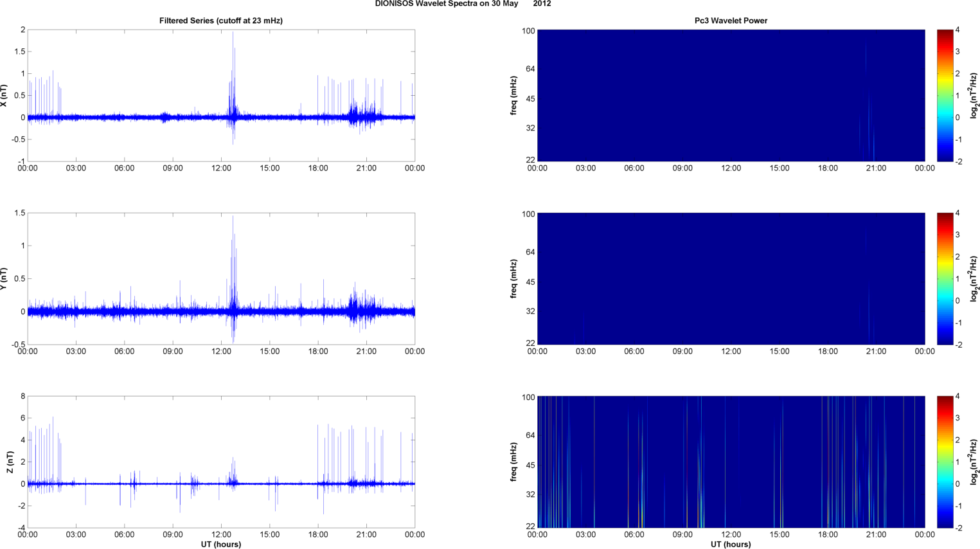Click the colorbar beside the bottom spectrogram

click(945, 462)
